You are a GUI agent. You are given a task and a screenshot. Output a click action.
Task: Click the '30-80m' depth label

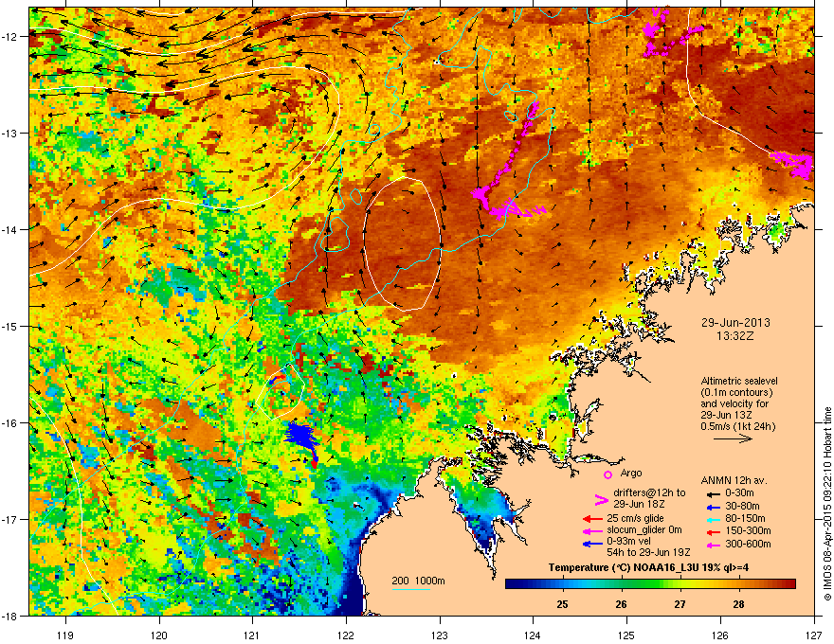742,507
